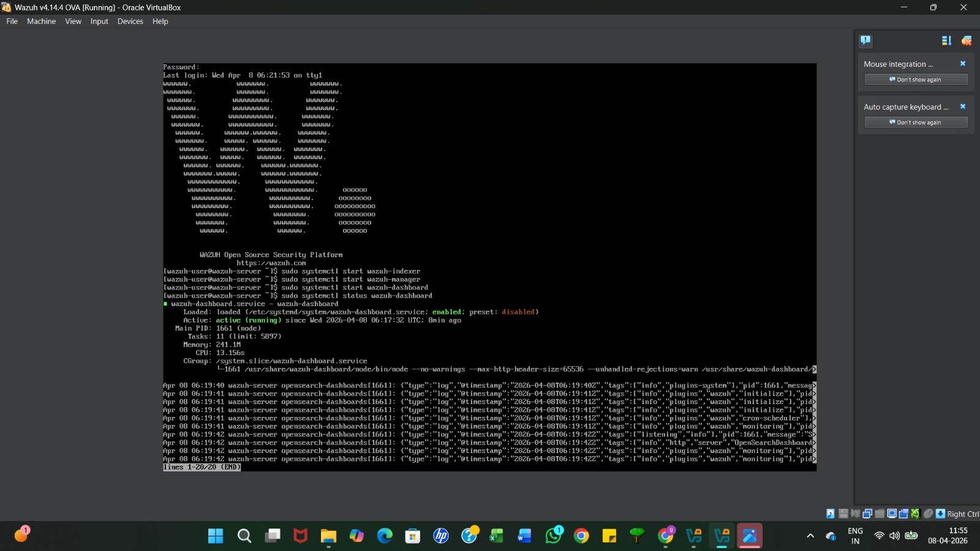This screenshot has width=980, height=551.
Task: Expand the Mouse integration notification text
Action: [898, 64]
